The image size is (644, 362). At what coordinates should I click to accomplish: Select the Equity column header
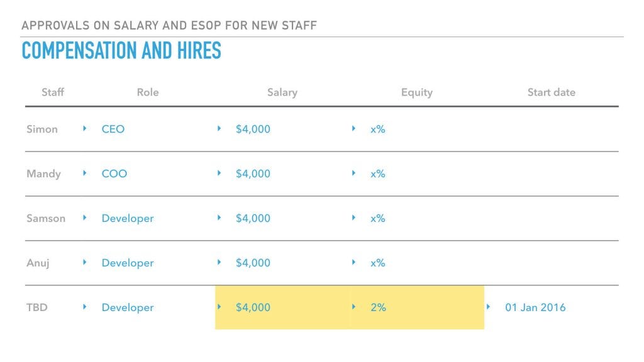[x=417, y=93]
